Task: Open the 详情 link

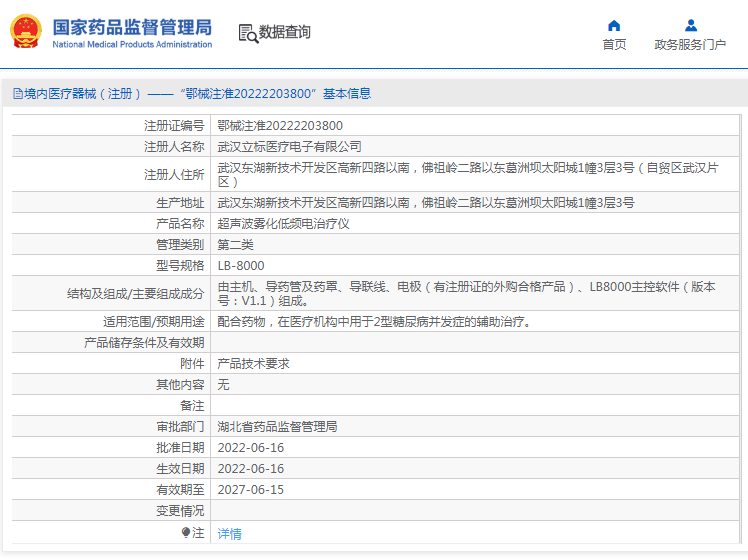Action: pos(229,534)
